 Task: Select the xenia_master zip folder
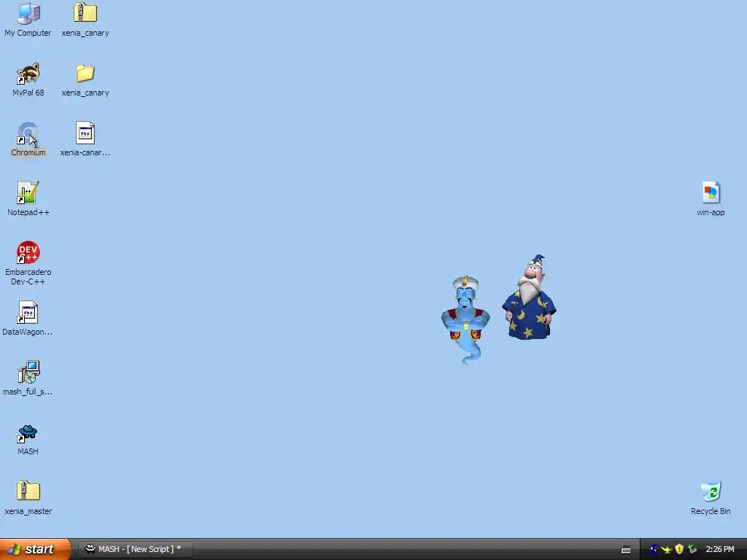pos(28,498)
